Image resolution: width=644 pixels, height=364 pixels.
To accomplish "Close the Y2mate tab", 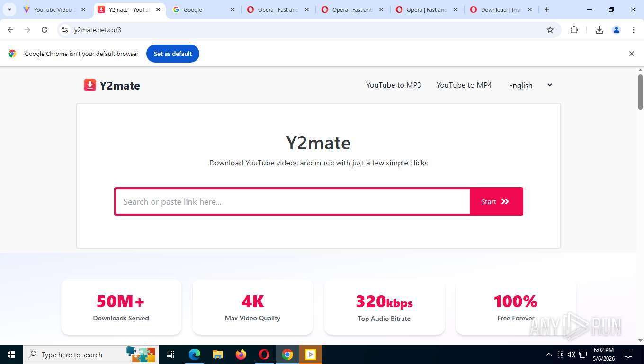I will [x=158, y=9].
